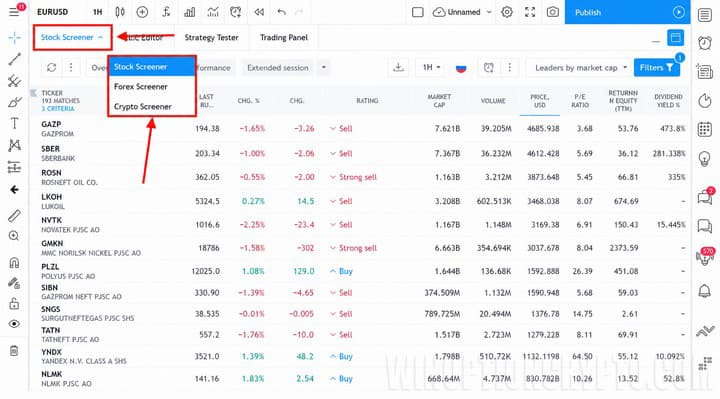Open the economic calendar sidebar icon

(x=705, y=129)
